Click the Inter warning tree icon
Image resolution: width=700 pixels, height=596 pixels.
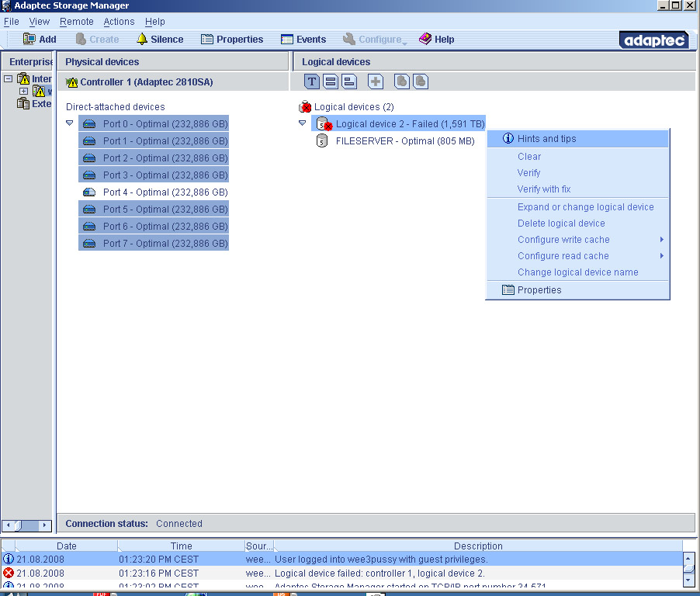[23, 78]
